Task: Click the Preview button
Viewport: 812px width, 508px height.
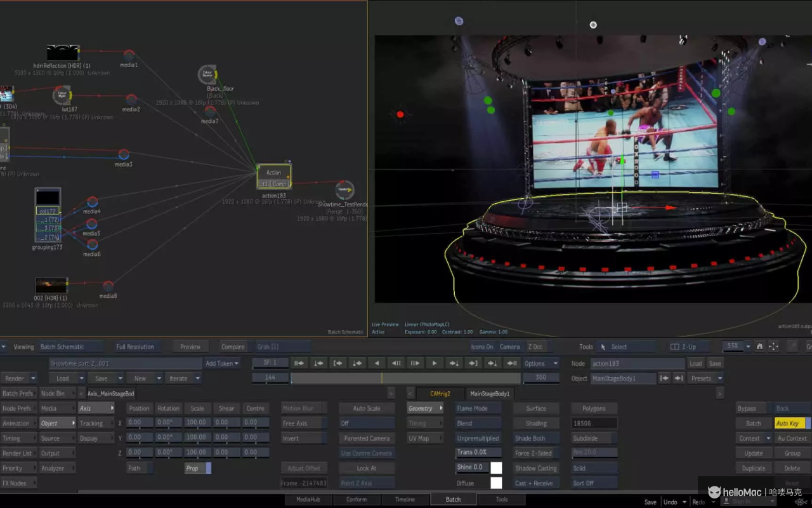Action: [190, 347]
